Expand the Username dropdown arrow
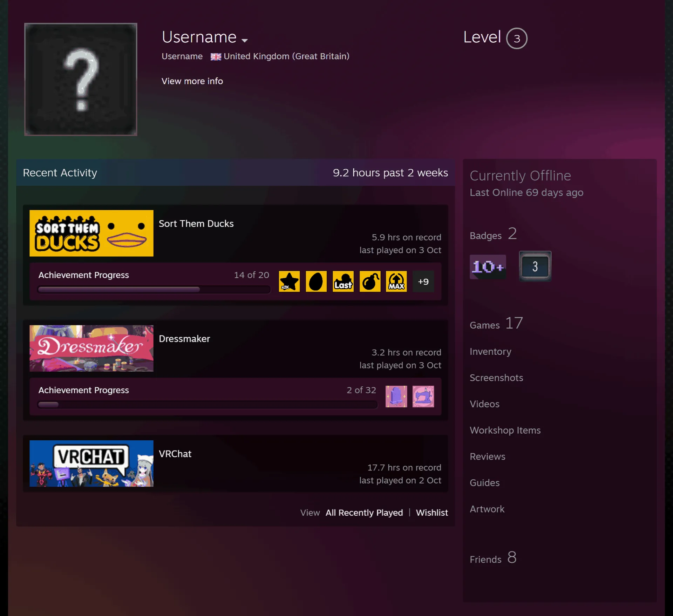Screen dimensions: 673x616 tap(245, 40)
